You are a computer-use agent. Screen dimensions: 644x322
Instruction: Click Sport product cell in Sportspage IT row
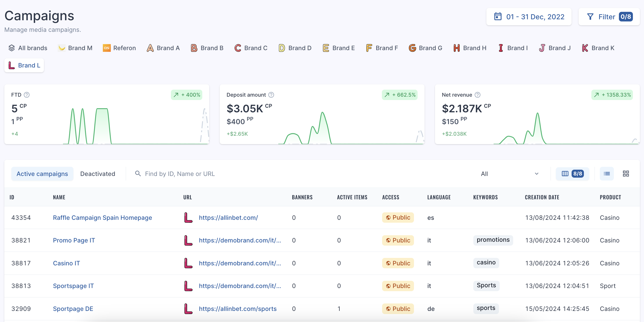[x=608, y=286]
